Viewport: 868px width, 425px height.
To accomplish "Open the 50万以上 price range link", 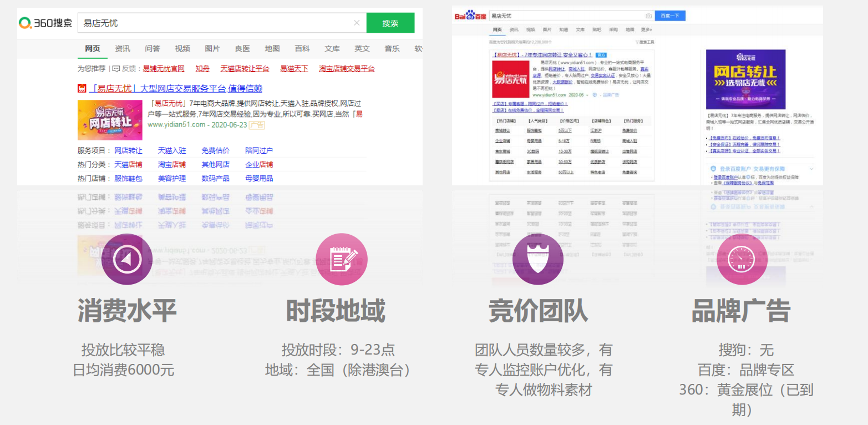I will click(566, 173).
